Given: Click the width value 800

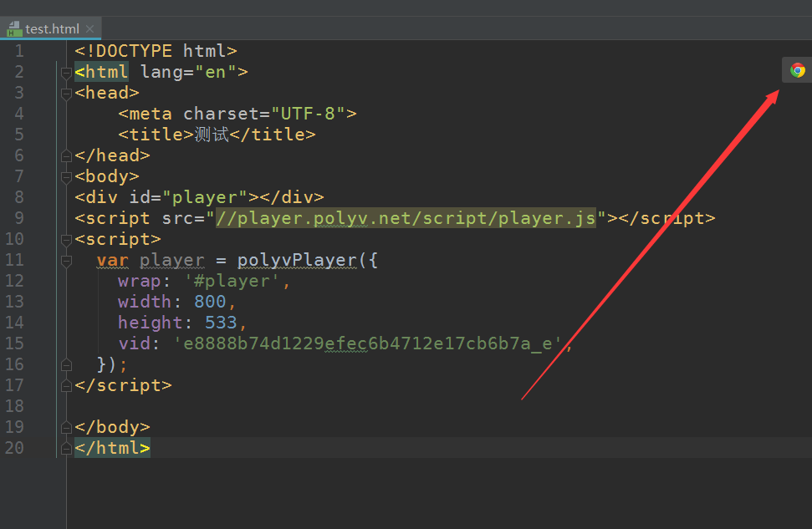Looking at the screenshot, I should click(210, 302).
